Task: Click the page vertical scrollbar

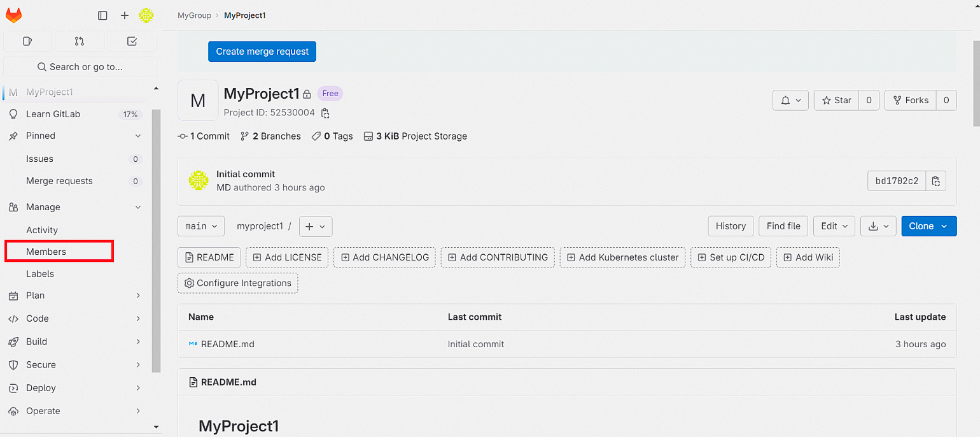Action: pyautogui.click(x=976, y=83)
